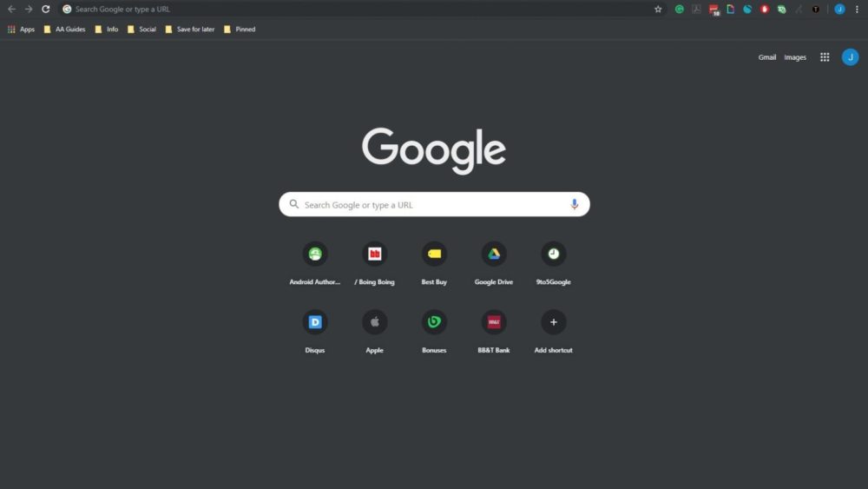The width and height of the screenshot is (868, 489).
Task: Open the Disqus shortcut
Action: point(315,333)
